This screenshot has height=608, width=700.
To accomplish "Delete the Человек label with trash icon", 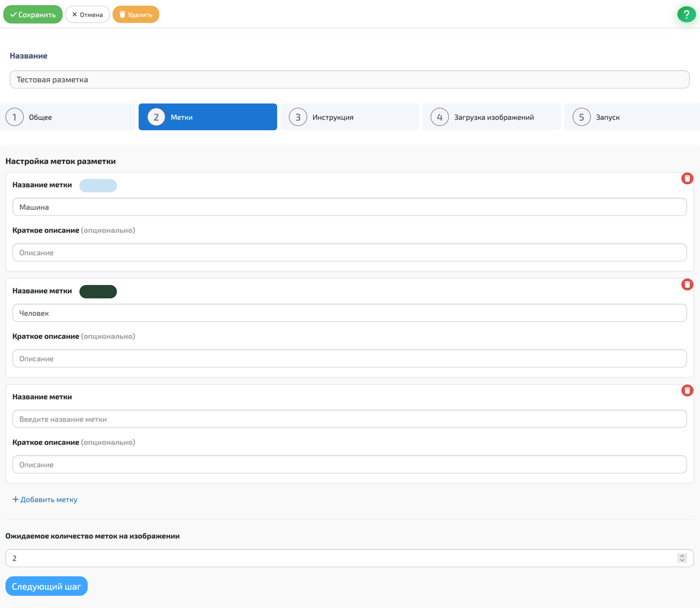I will tap(687, 284).
